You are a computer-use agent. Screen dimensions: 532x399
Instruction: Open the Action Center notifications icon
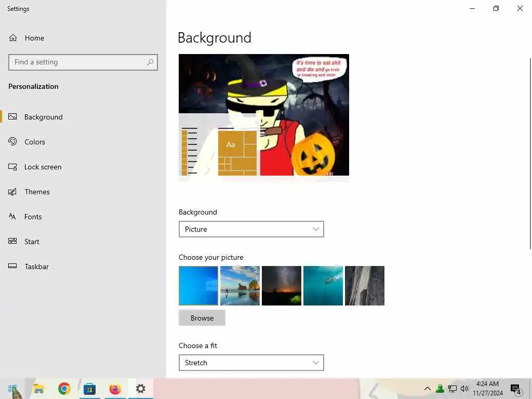pyautogui.click(x=516, y=389)
